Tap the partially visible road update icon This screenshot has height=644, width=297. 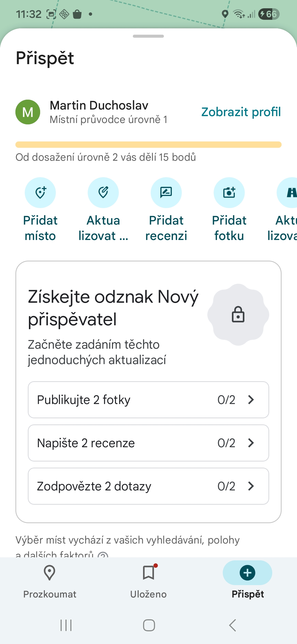[x=289, y=193]
